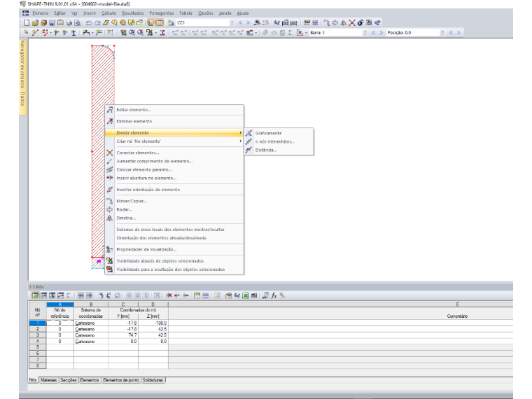Viewport: 532px width, 399px height.
Task: Switch to the Materiais tab
Action: tap(48, 380)
